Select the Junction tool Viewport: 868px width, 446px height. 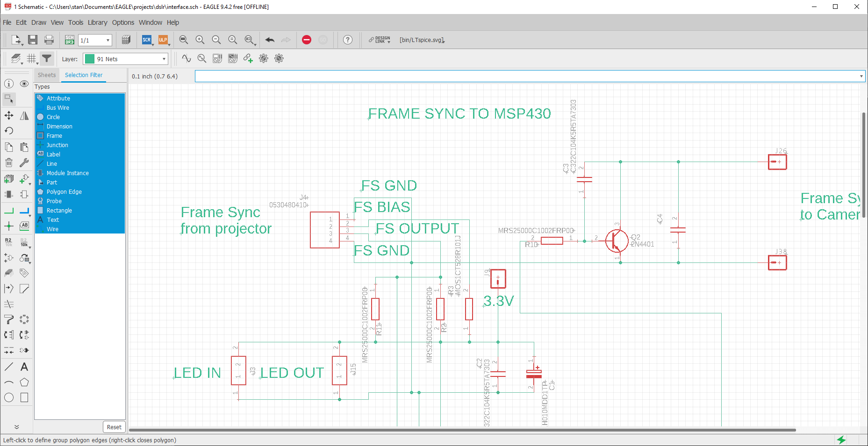(9, 227)
